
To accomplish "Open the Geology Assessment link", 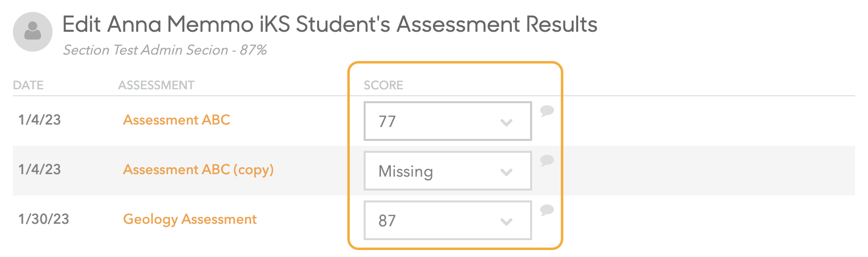I will point(190,219).
